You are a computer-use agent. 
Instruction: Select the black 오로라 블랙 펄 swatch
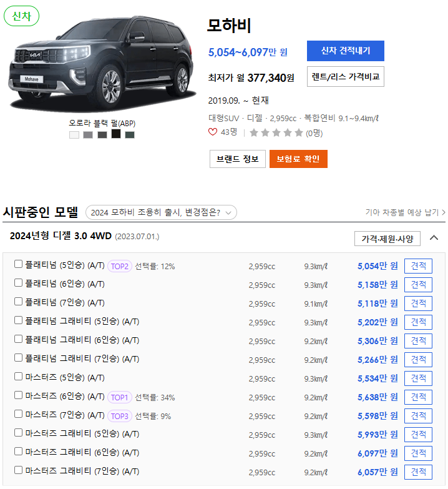click(x=116, y=134)
